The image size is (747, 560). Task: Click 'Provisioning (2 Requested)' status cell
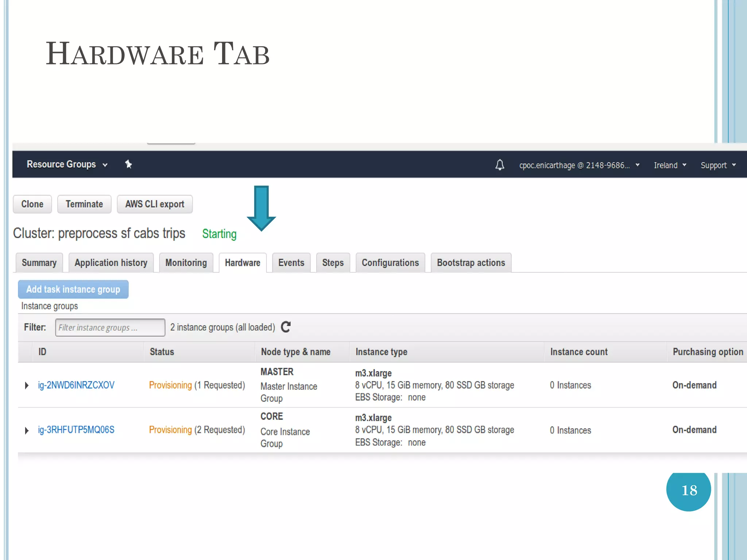pos(197,430)
